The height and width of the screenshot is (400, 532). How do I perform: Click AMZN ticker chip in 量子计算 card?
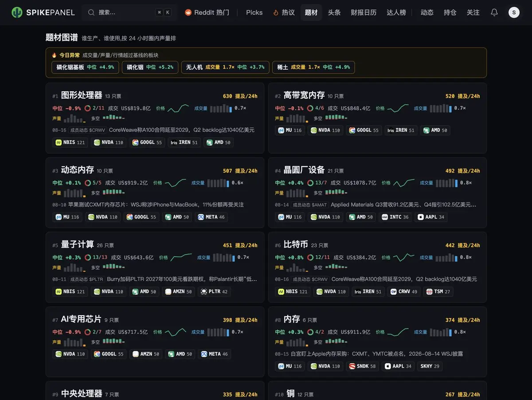179,291
